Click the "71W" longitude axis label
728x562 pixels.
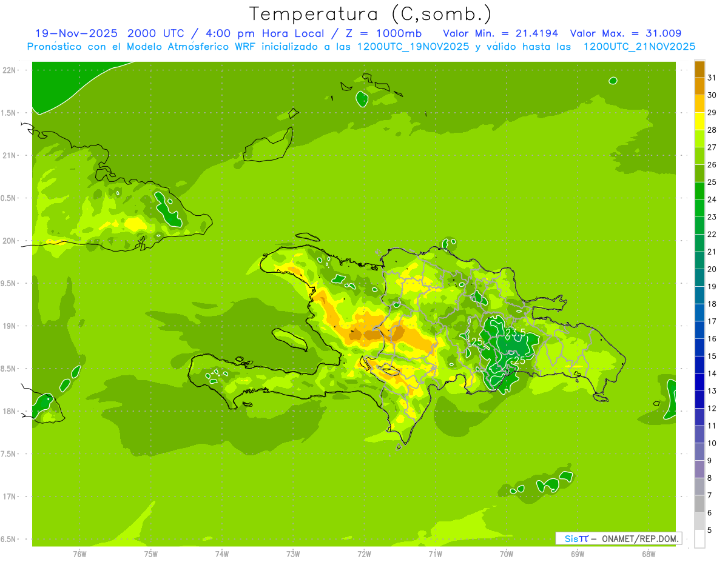click(435, 554)
